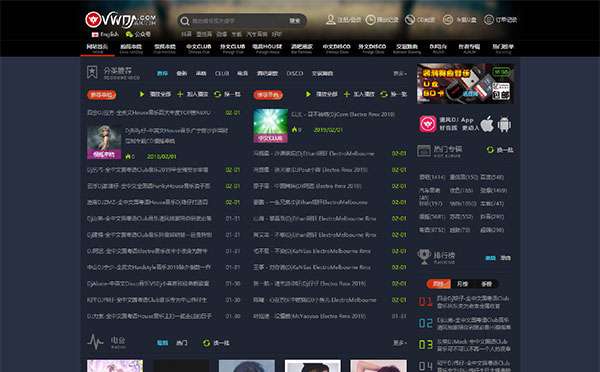Open 中文DISCO navigation tab
The height and width of the screenshot is (372, 600).
click(336, 49)
